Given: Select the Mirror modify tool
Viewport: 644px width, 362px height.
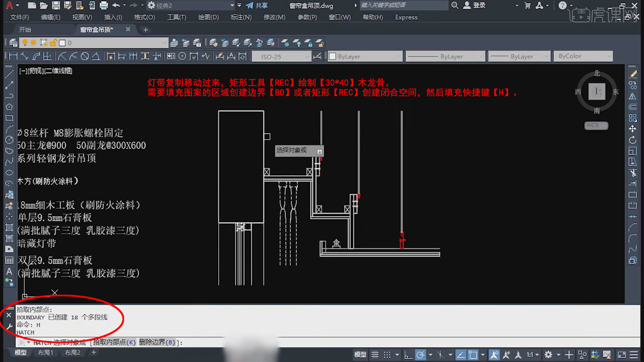Looking at the screenshot, I should tap(633, 96).
